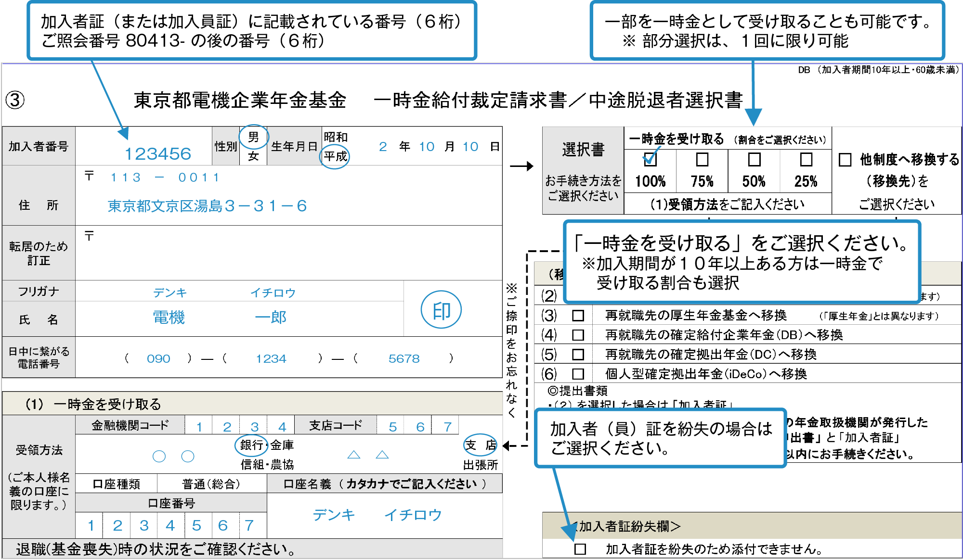963x560 pixels.
Task: Click the address 東京都文京区湯島3-31-6
Action: [x=207, y=206]
